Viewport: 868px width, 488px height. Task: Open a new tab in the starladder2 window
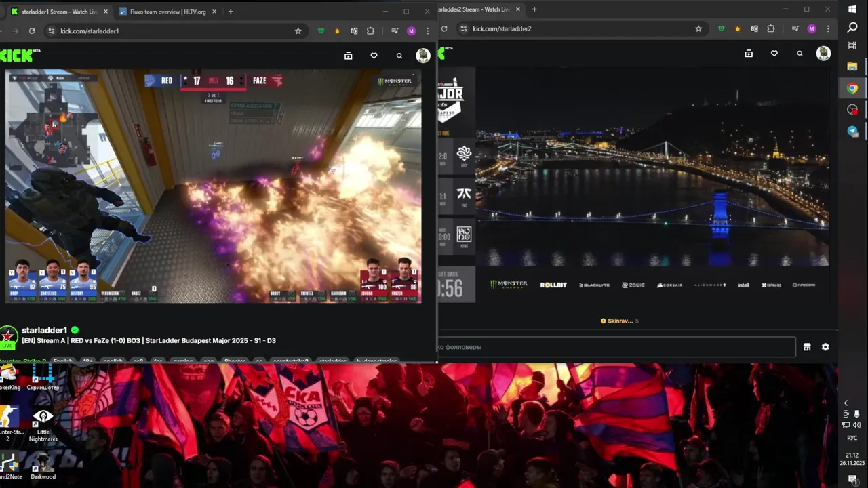pos(534,9)
